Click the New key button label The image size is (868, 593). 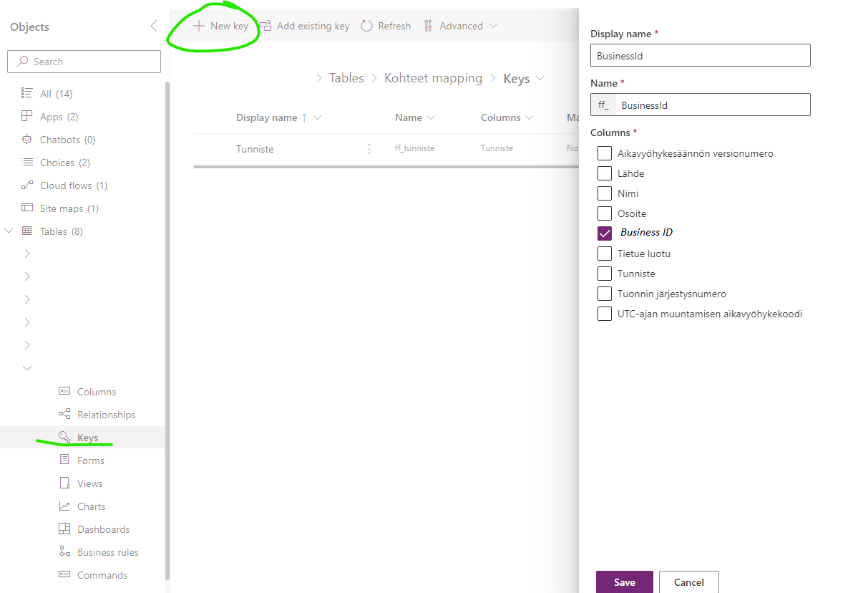[229, 26]
